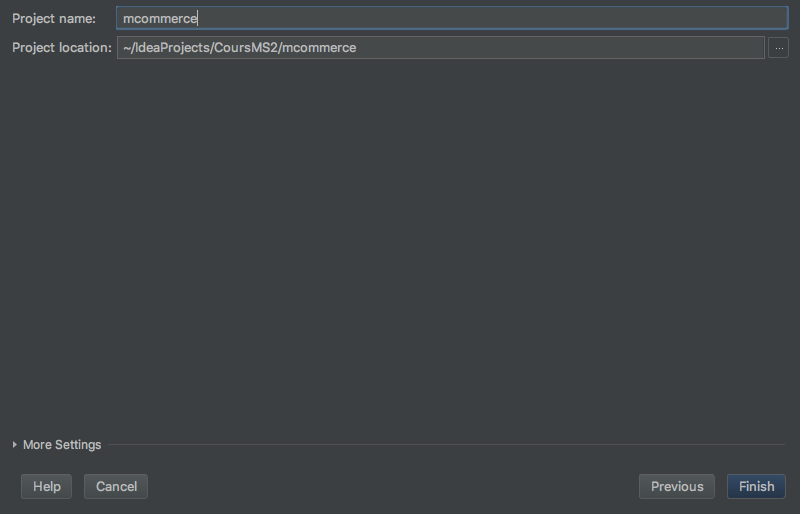Click empty space inside Project location field
This screenshot has width=800, height=514.
tap(560, 47)
